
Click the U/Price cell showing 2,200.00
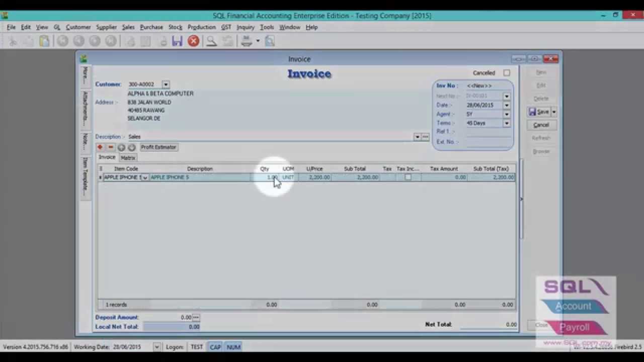tap(315, 177)
